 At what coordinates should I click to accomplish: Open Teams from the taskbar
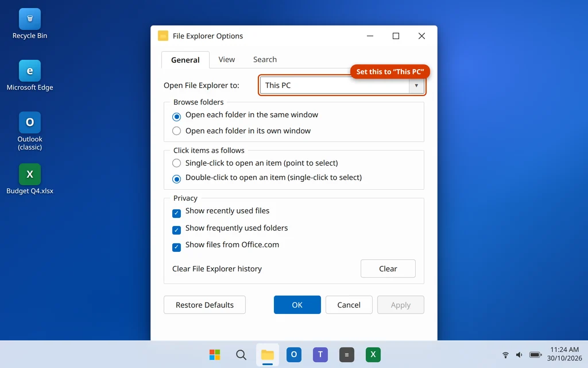click(x=320, y=354)
